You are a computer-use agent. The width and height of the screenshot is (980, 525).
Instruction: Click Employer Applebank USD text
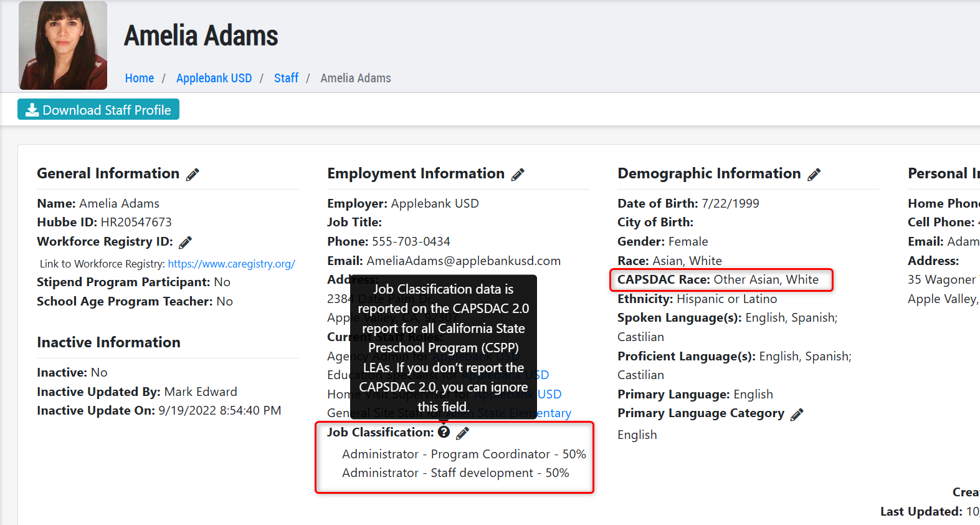pyautogui.click(x=403, y=203)
